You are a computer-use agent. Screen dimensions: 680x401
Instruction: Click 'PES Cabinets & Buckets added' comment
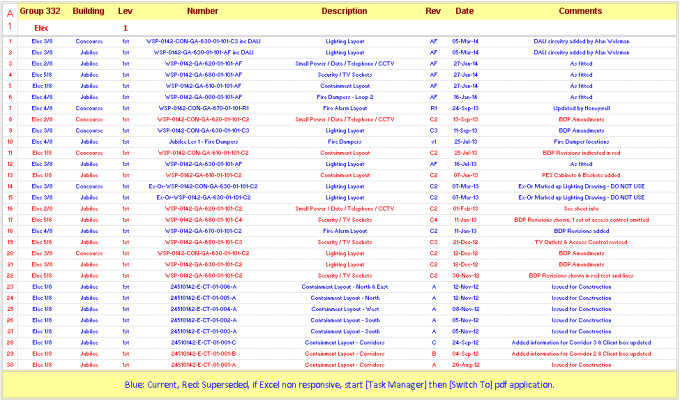tap(580, 175)
